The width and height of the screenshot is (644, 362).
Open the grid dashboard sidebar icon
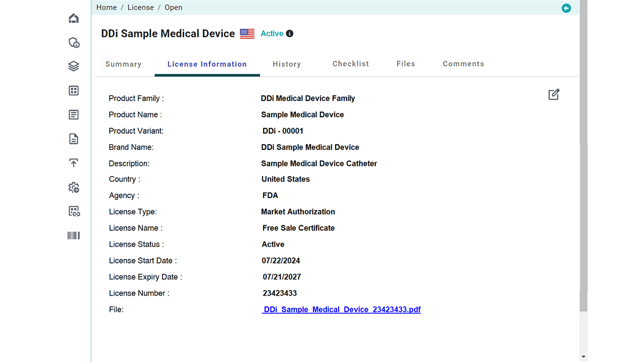point(73,90)
